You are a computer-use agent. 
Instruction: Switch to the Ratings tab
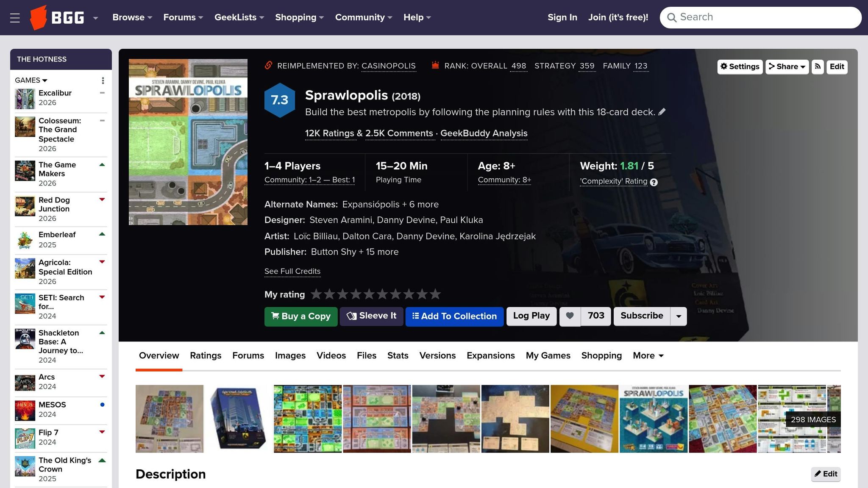tap(206, 356)
